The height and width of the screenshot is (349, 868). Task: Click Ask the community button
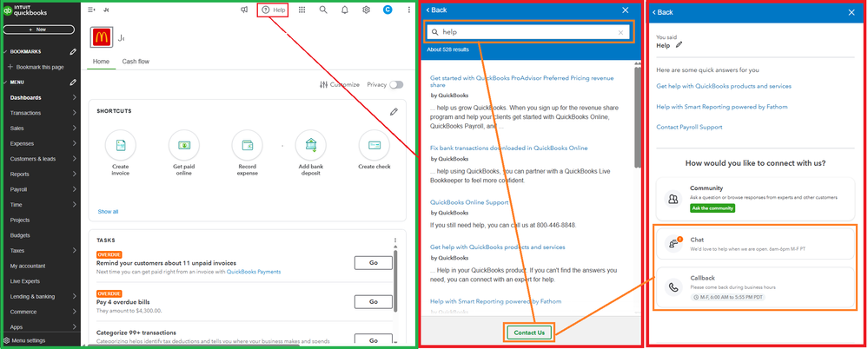point(712,208)
